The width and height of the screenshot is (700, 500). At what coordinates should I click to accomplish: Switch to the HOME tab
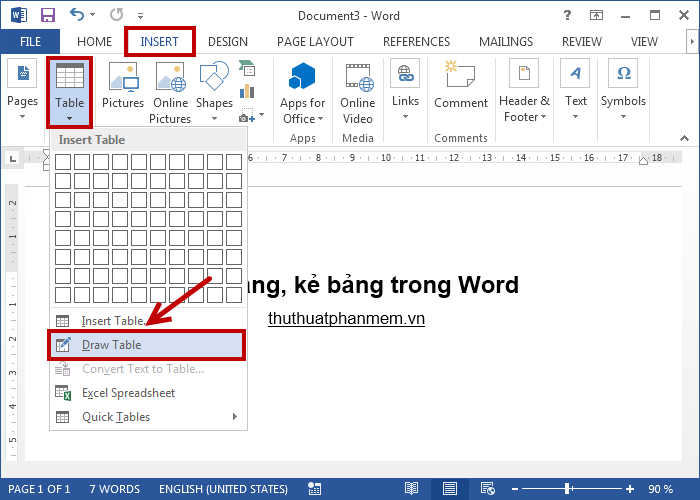coord(94,42)
